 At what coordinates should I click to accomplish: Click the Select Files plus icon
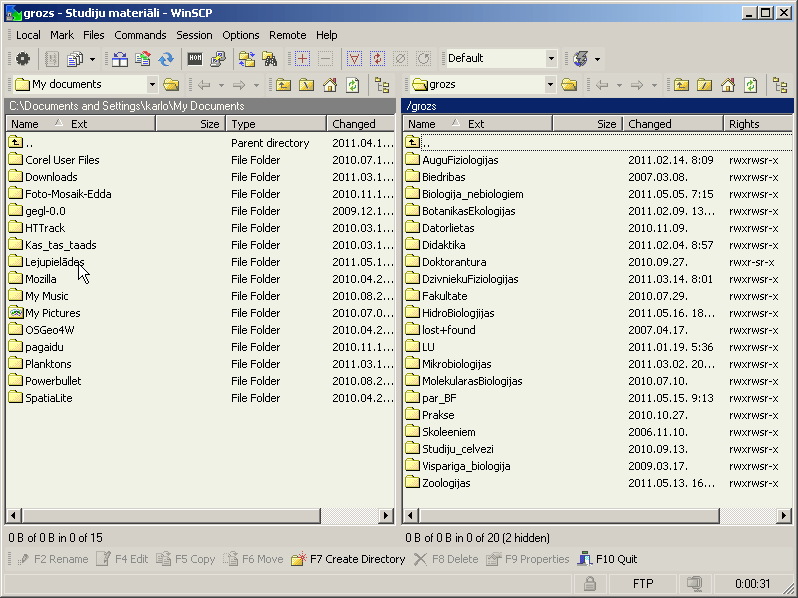tap(302, 59)
